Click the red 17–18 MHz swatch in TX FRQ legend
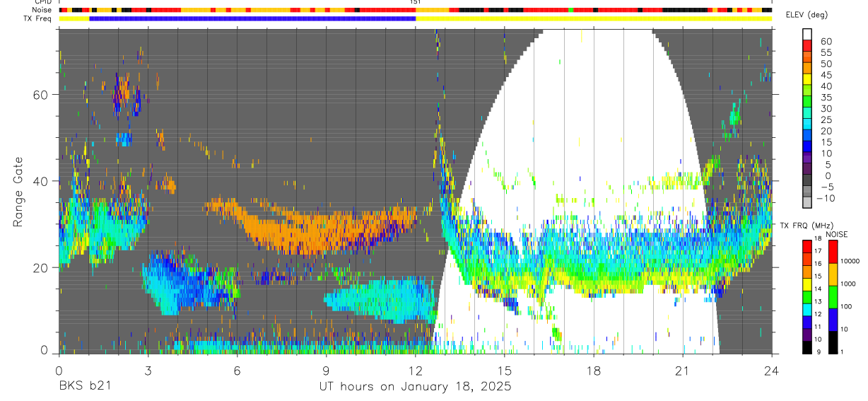868x401 pixels. point(808,246)
